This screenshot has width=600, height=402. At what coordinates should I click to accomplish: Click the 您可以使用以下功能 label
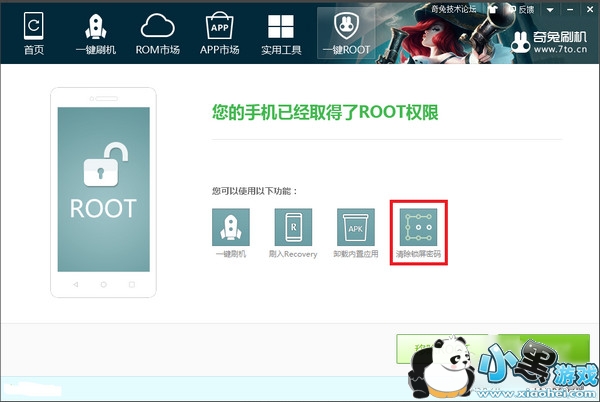pos(255,191)
